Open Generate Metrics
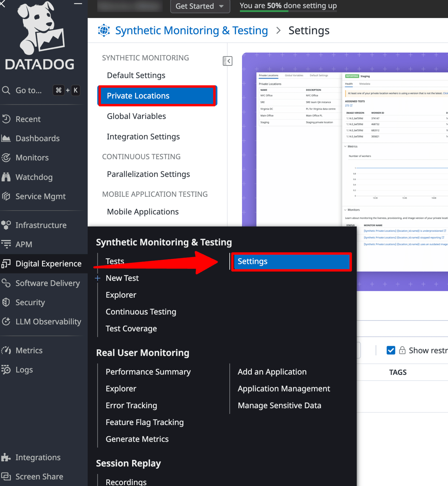 137,439
